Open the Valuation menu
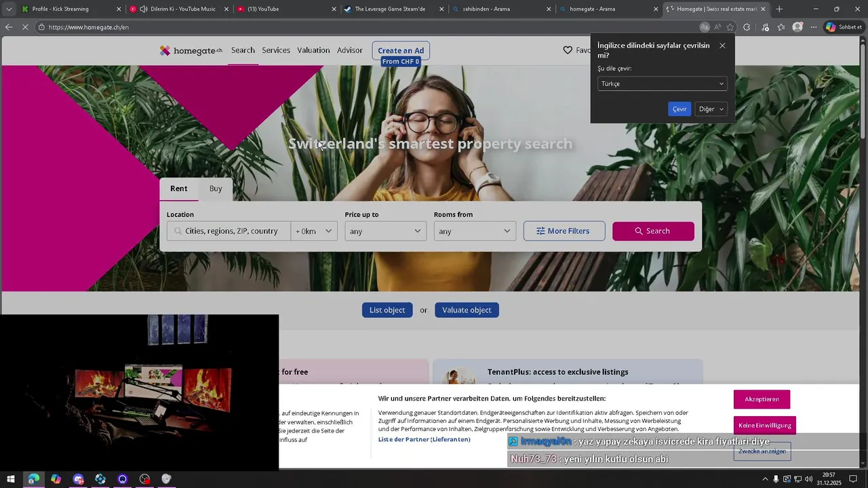This screenshot has width=868, height=488. tap(313, 50)
